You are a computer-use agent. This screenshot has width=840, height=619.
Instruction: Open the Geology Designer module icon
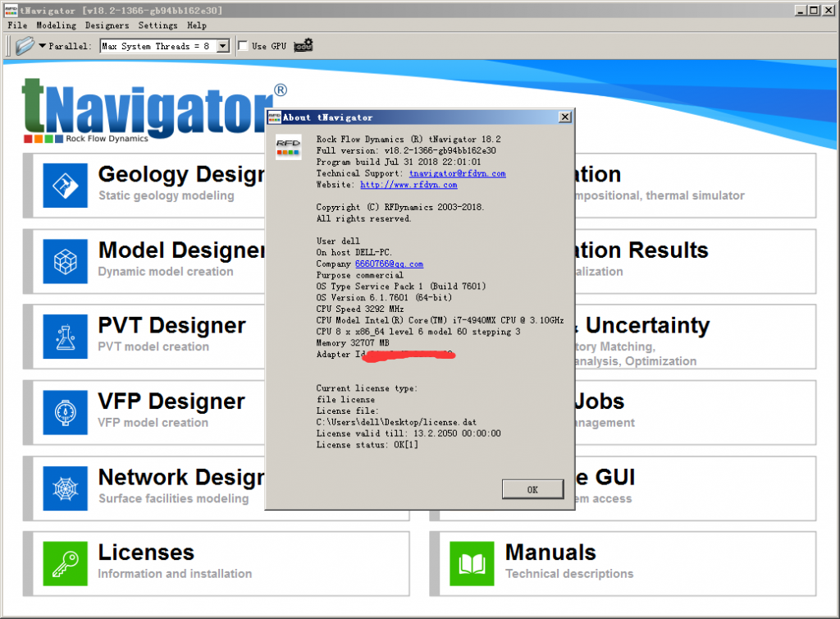click(66, 186)
